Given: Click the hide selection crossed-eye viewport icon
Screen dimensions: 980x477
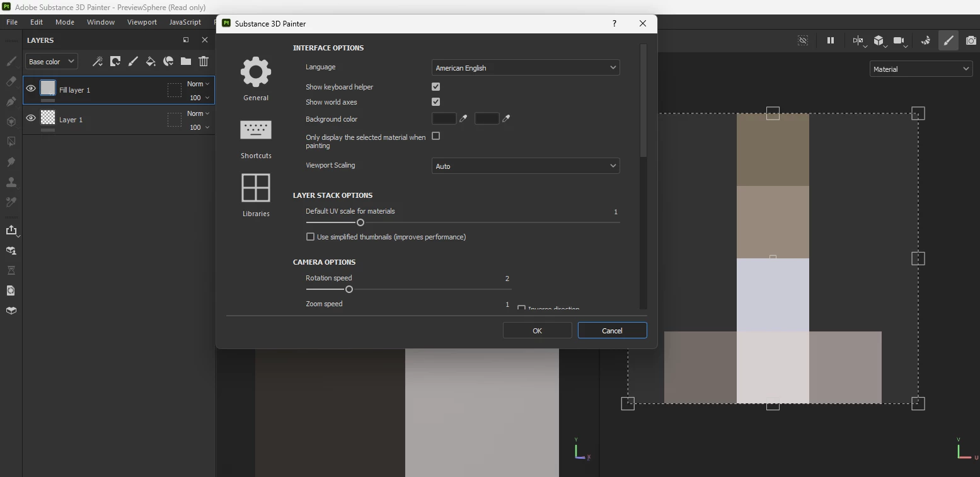Looking at the screenshot, I should click(803, 40).
